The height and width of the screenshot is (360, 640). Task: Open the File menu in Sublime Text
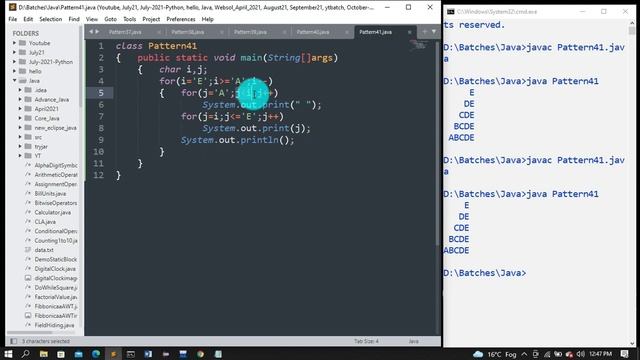tap(13, 19)
